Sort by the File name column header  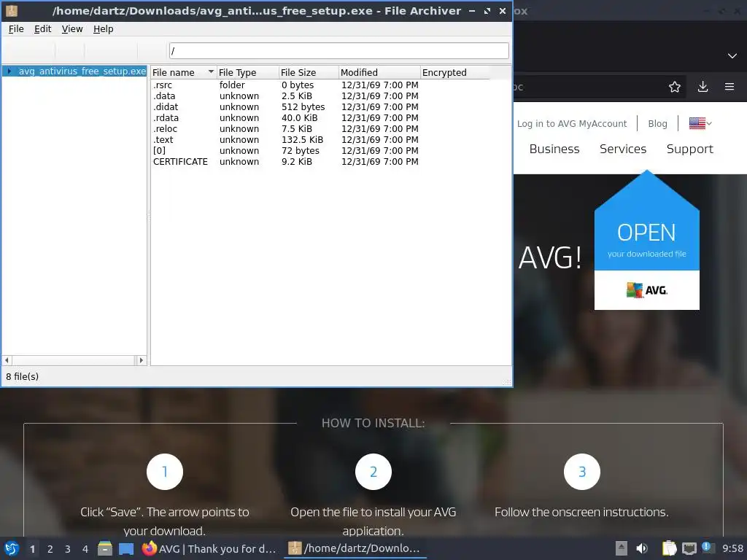click(183, 72)
